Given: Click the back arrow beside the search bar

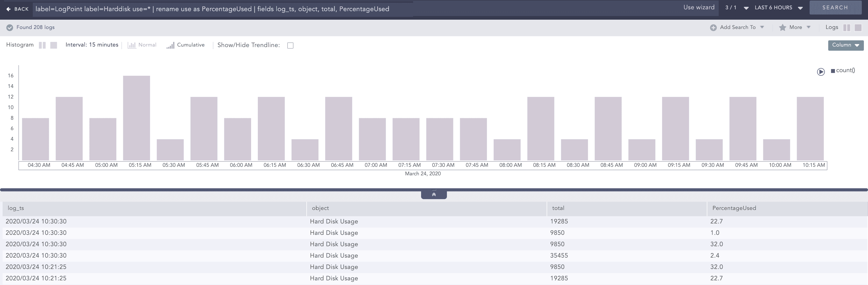Looking at the screenshot, I should click(x=8, y=9).
